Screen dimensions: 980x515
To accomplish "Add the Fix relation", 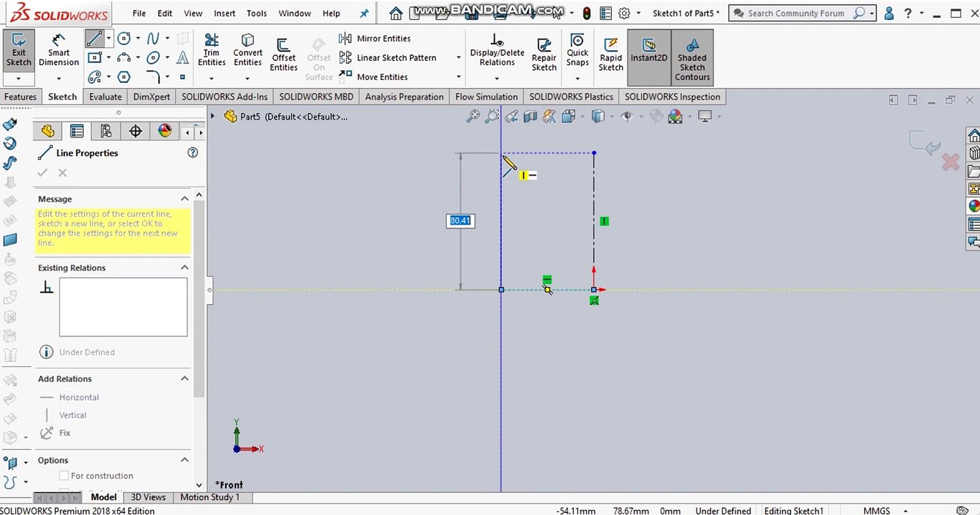I will [x=56, y=433].
